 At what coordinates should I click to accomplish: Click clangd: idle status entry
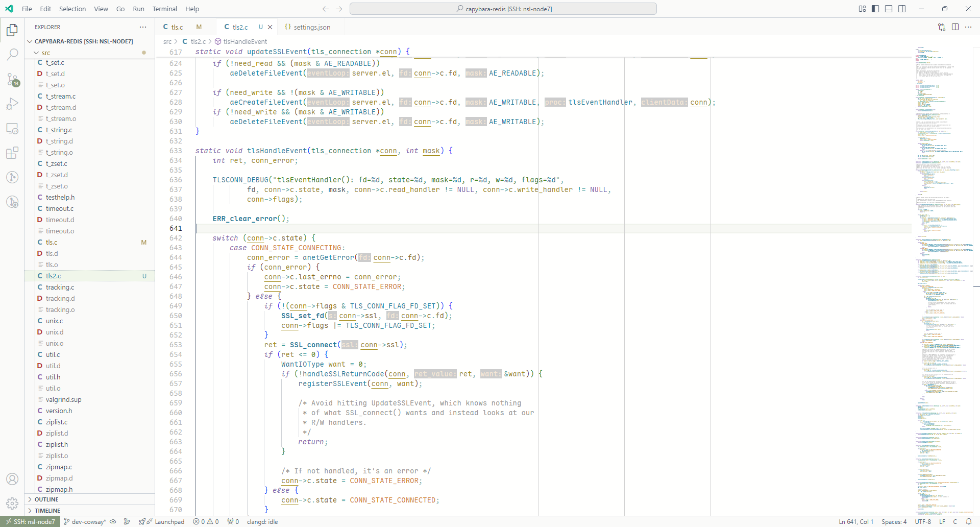[x=262, y=521]
